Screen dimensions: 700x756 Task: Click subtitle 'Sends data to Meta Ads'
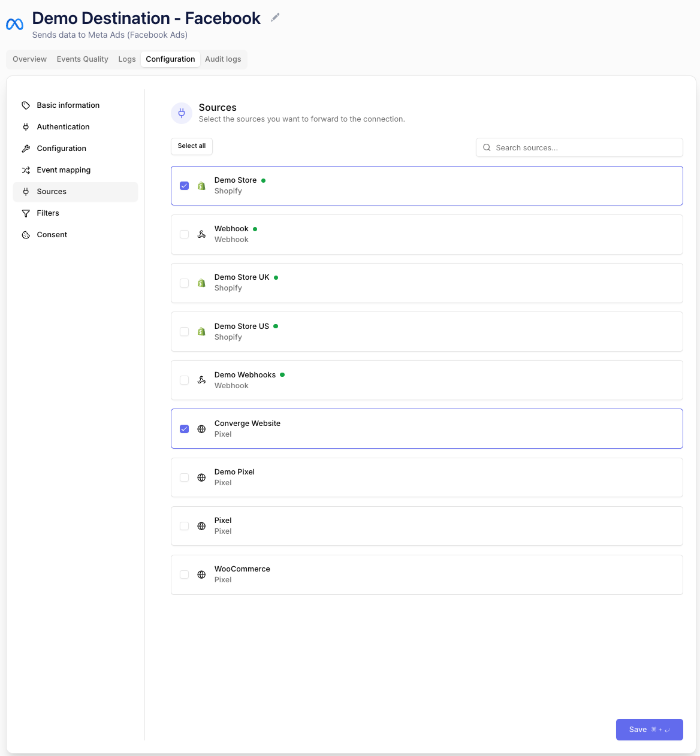click(110, 35)
